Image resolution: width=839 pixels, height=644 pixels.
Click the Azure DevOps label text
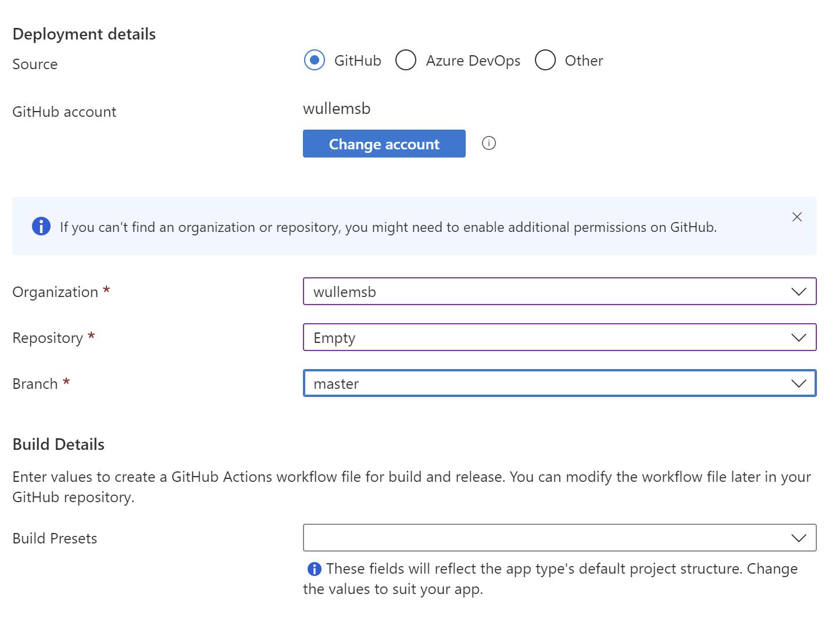click(473, 60)
